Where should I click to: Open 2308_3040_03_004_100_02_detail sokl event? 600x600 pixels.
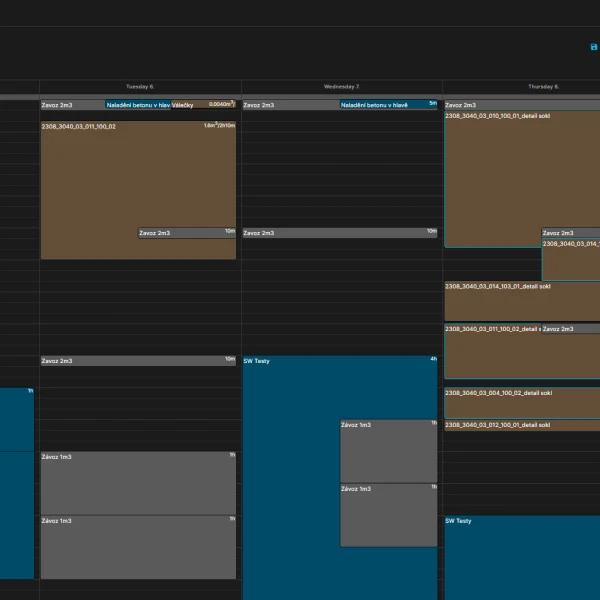pos(522,403)
